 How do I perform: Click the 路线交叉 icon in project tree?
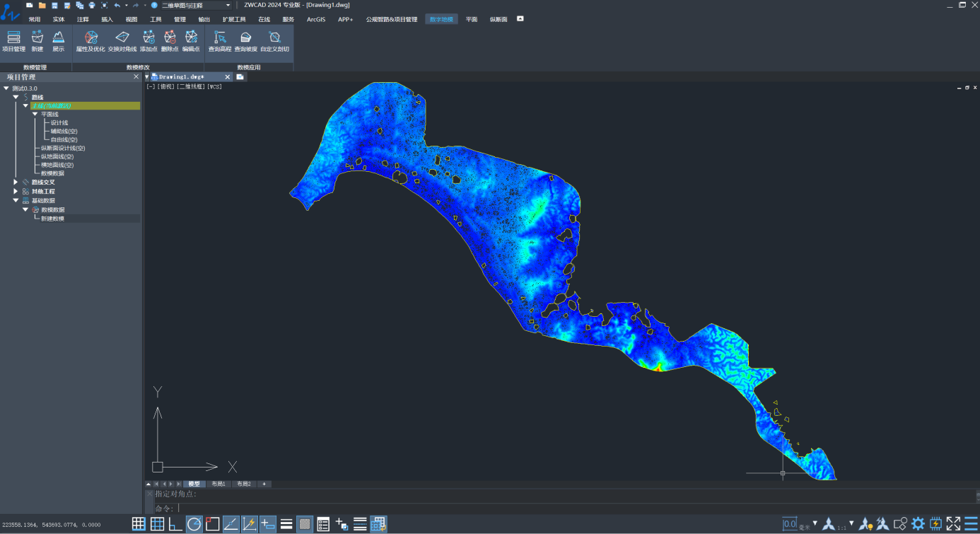click(25, 182)
